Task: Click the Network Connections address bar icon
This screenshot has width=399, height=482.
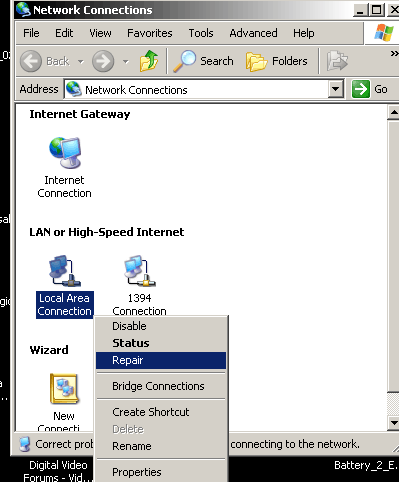Action: tap(74, 89)
